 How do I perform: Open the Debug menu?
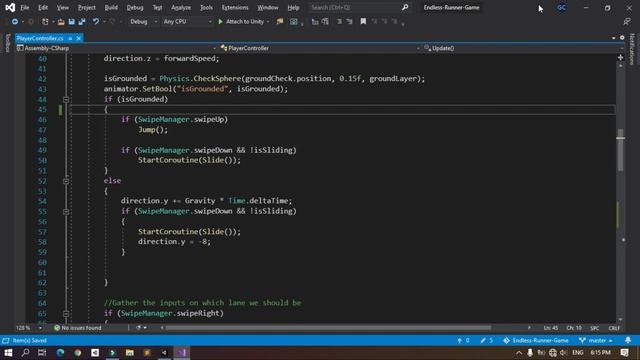pos(135,7)
